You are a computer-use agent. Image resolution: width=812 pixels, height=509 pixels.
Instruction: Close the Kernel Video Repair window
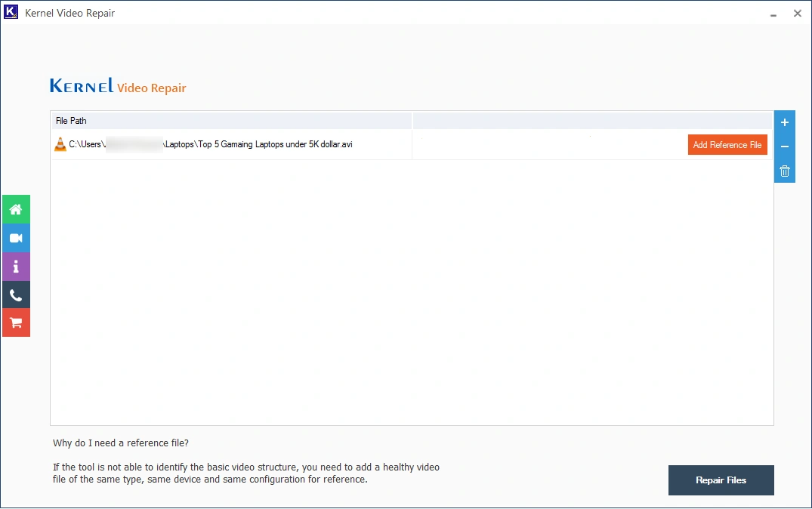798,14
